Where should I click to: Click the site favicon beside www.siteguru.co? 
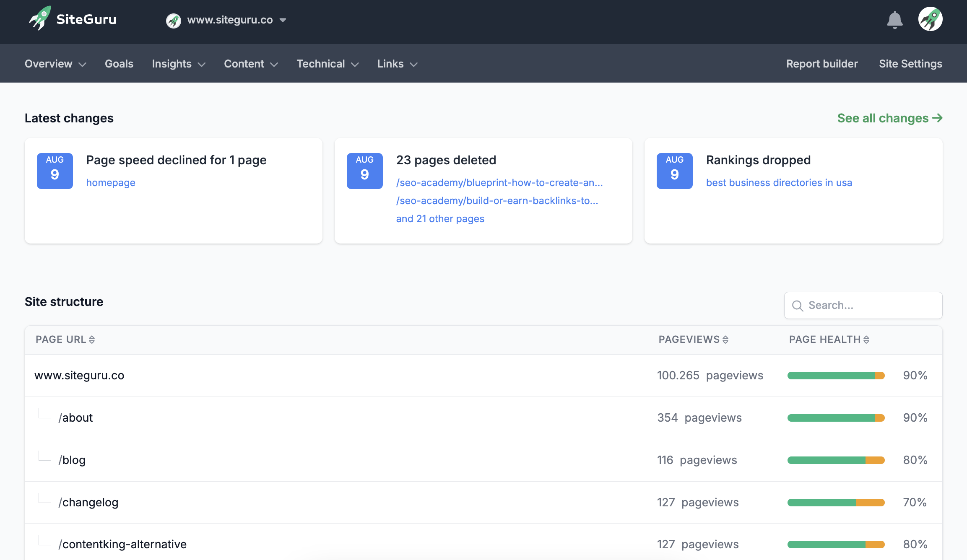pos(173,20)
